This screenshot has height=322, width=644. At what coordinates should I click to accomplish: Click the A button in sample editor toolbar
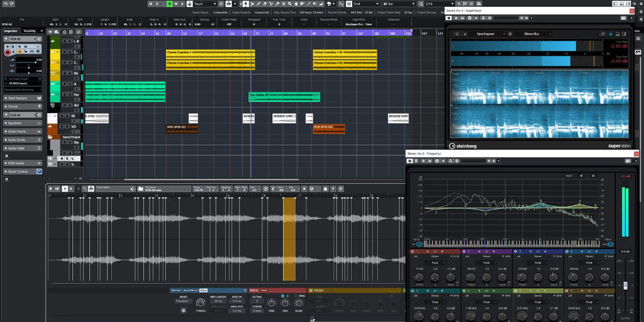click(65, 189)
